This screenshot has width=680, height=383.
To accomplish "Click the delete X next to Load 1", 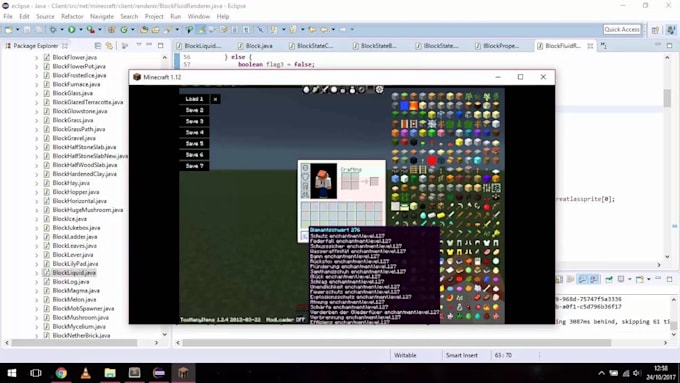I will [216, 99].
